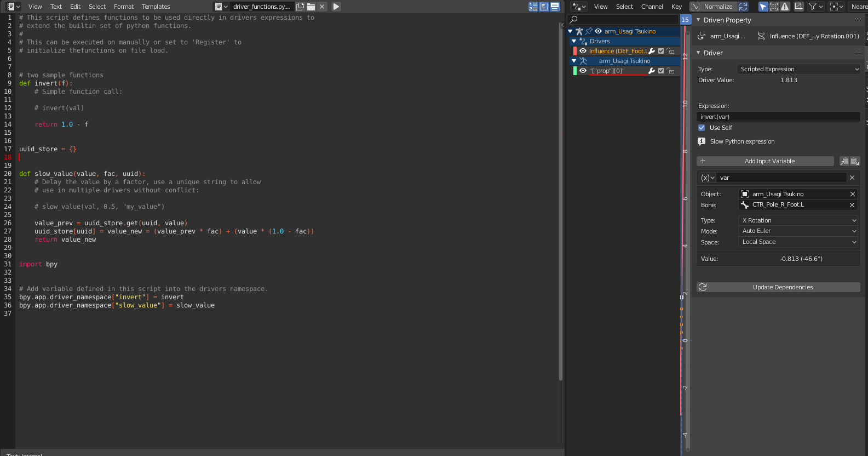868x456 pixels.
Task: Open the text editor type dropdown
Action: [x=14, y=7]
